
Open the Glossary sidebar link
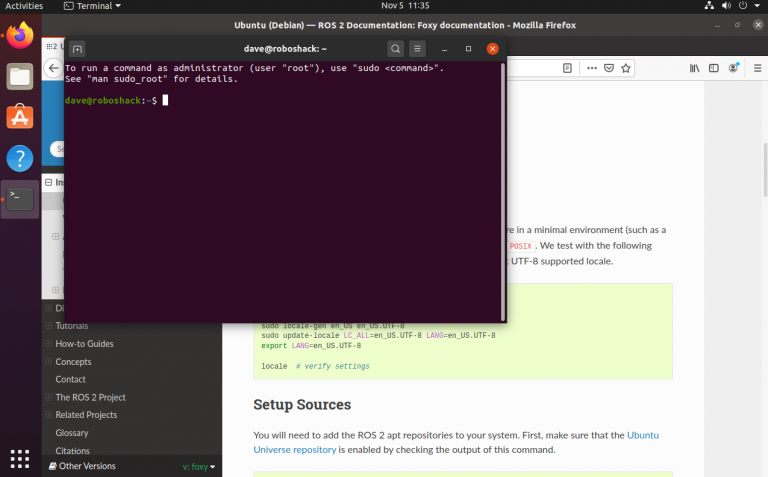[x=72, y=433]
